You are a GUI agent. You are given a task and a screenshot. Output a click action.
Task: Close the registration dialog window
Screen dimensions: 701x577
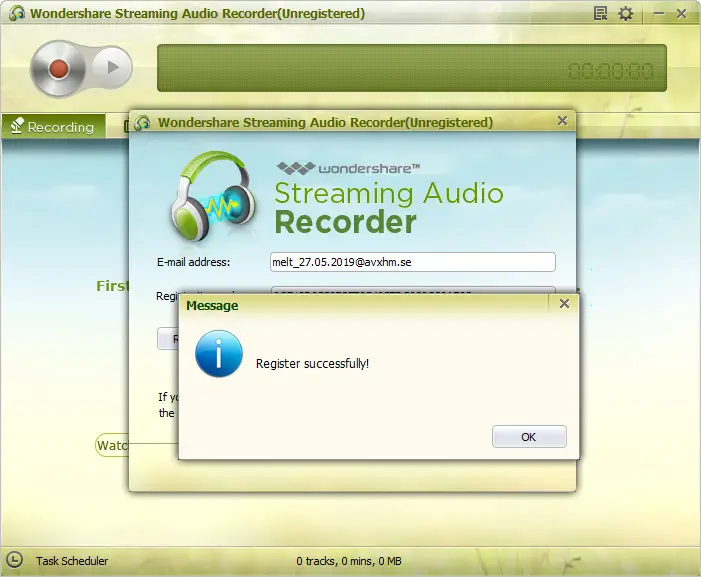point(562,121)
